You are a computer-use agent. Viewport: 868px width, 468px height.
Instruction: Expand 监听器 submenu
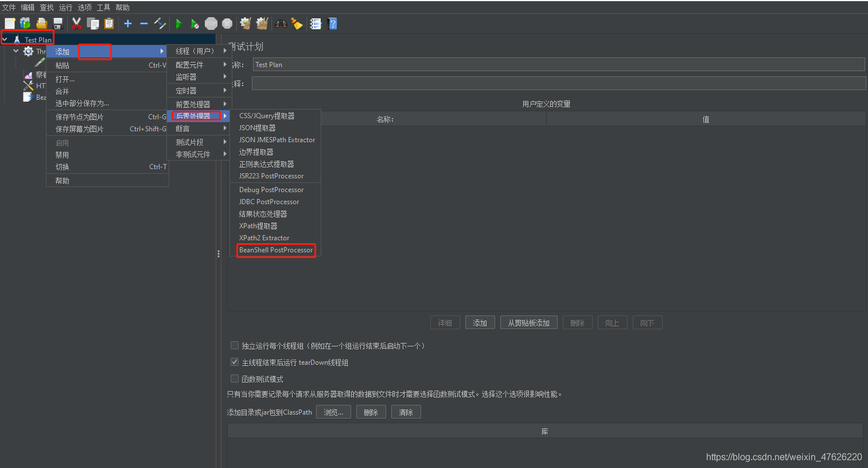pyautogui.click(x=198, y=77)
